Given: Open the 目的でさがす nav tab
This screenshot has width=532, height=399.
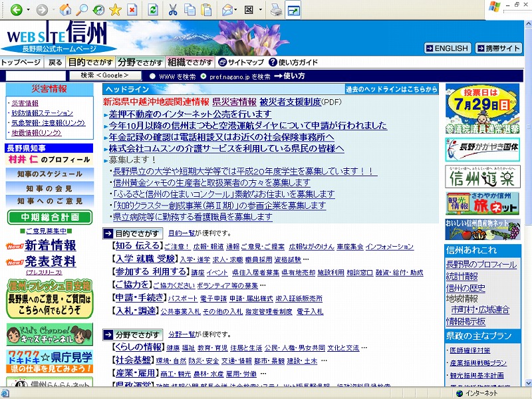Looking at the screenshot, I should (x=90, y=62).
